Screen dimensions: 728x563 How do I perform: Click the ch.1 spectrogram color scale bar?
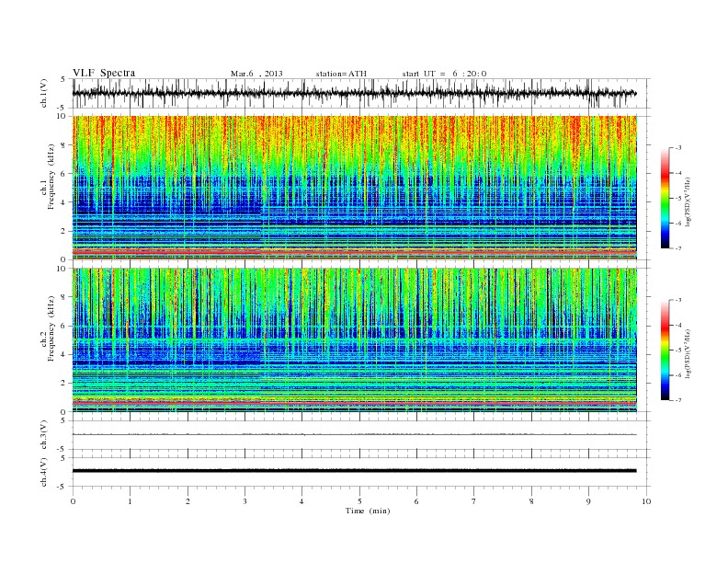click(x=665, y=199)
